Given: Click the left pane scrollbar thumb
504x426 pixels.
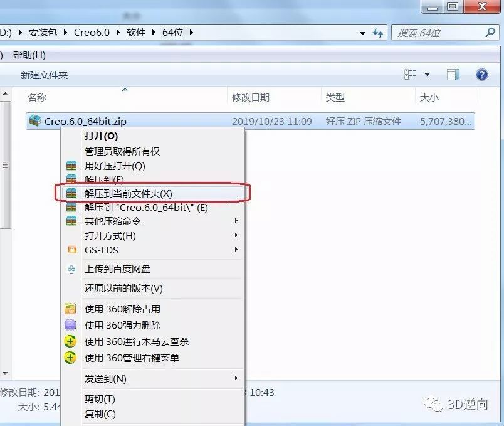Looking at the screenshot, I should (x=5, y=165).
